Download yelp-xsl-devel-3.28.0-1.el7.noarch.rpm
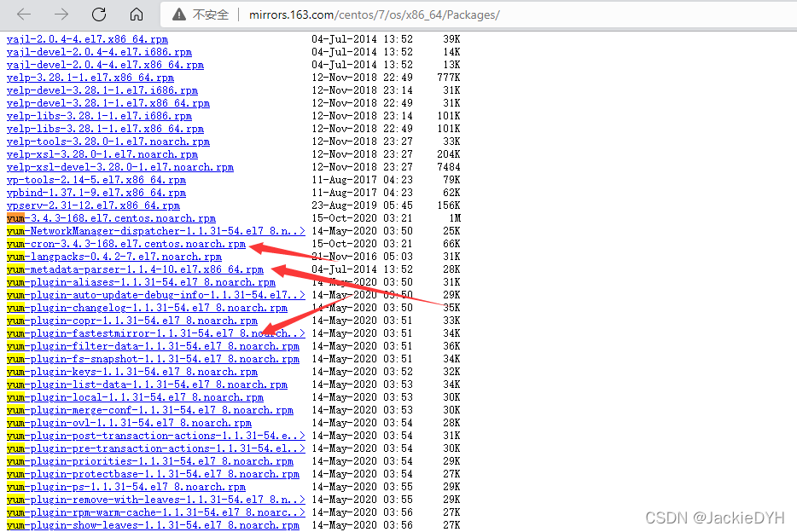 120,167
